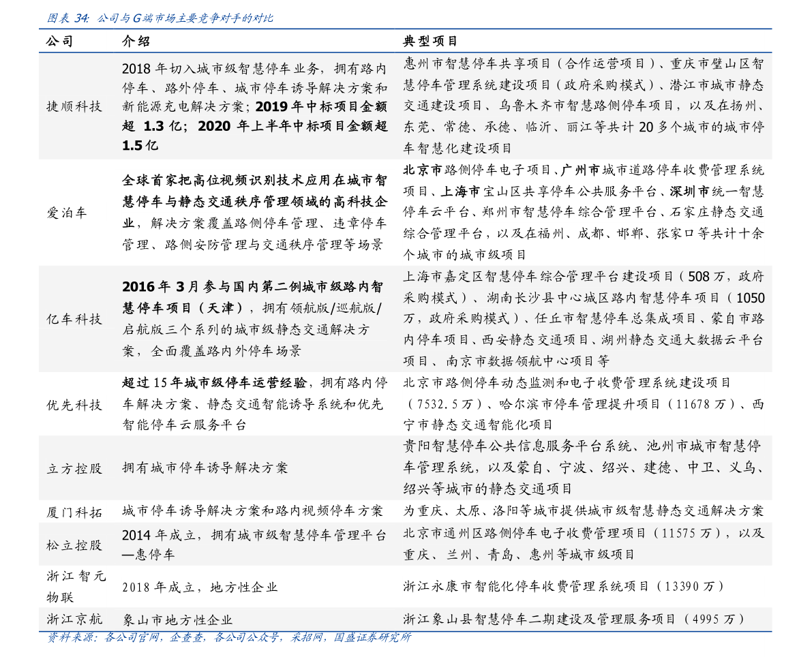Click the 浙江永康市智能化停车收费管理系统项目 cell
The height and width of the screenshot is (657, 812).
click(563, 587)
